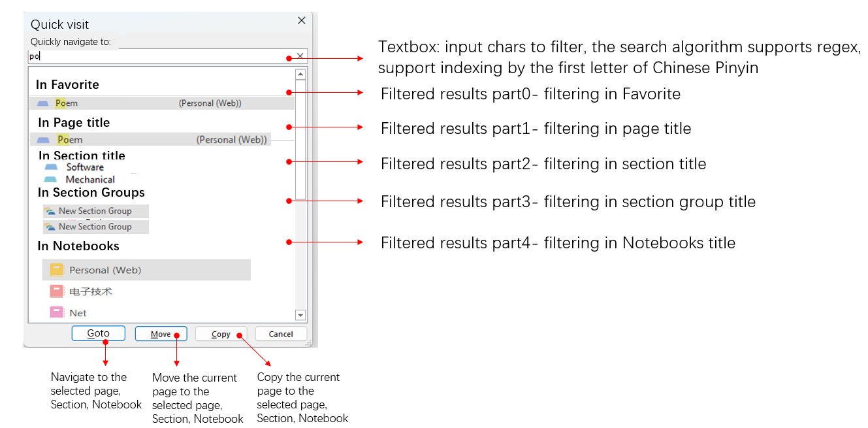Click the scrollbar down arrow
868x428 pixels.
[300, 315]
